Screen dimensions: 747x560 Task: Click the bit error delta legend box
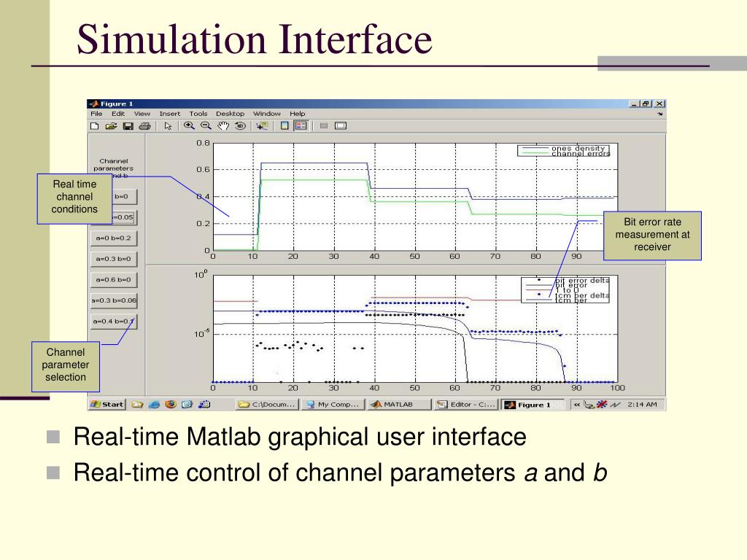(566, 290)
